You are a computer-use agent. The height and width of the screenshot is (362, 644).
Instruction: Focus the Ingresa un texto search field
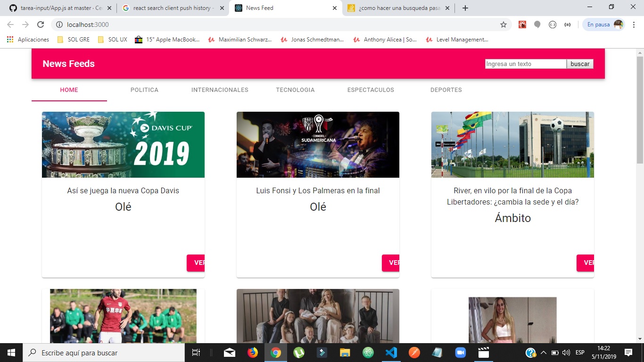[x=526, y=64]
